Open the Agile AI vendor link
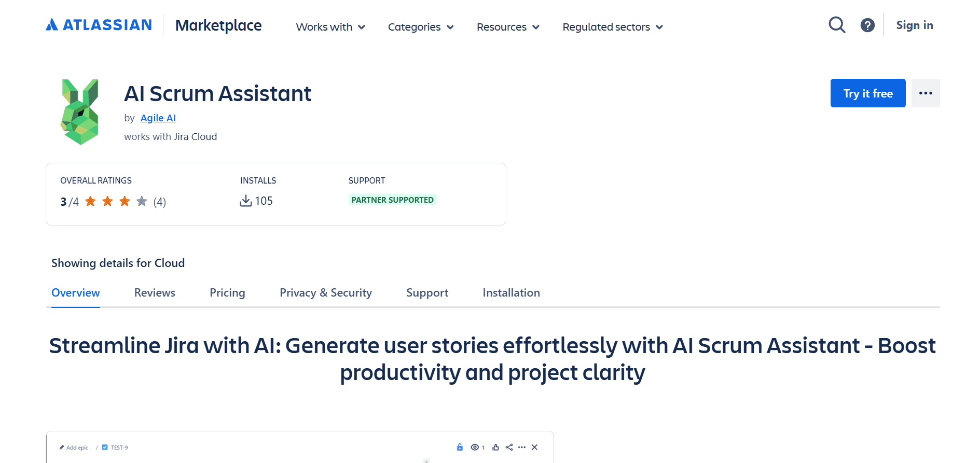The width and height of the screenshot is (980, 463). tap(158, 118)
